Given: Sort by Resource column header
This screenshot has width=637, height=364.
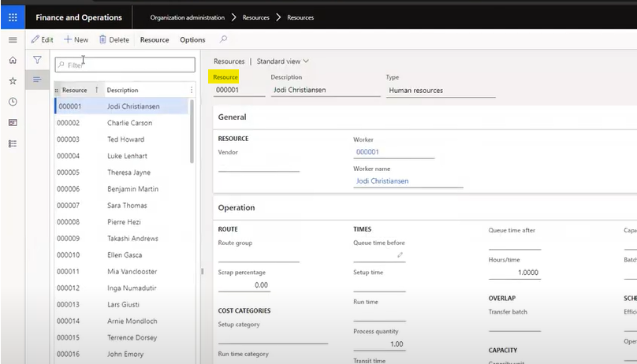Looking at the screenshot, I should pyautogui.click(x=74, y=90).
